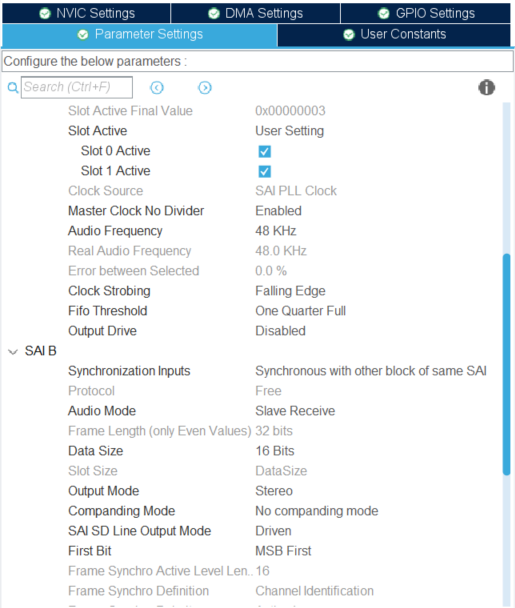Open the parameter info icon

(x=486, y=87)
